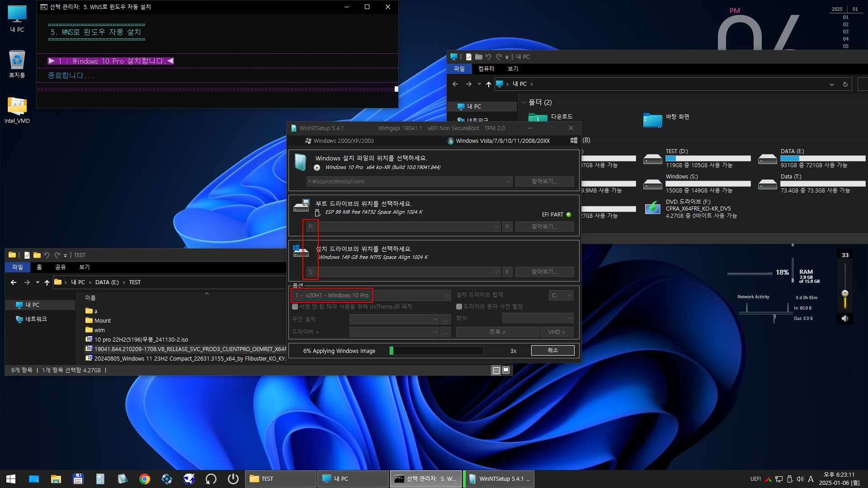The width and height of the screenshot is (868, 488).
Task: Open 컴퓨터 ribbon tab in 내 PC explorer
Action: [486, 69]
